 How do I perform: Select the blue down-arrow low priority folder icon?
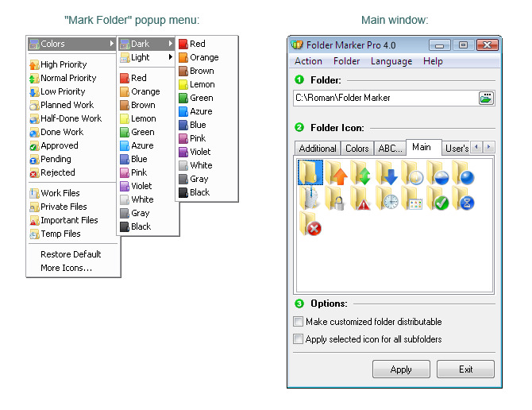click(387, 172)
